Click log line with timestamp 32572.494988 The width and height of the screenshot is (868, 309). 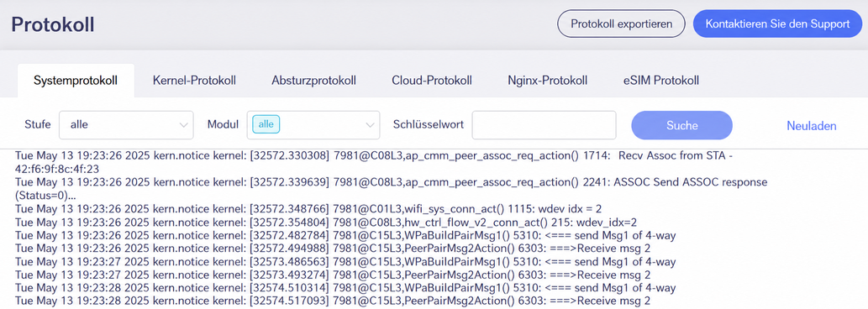tap(333, 249)
